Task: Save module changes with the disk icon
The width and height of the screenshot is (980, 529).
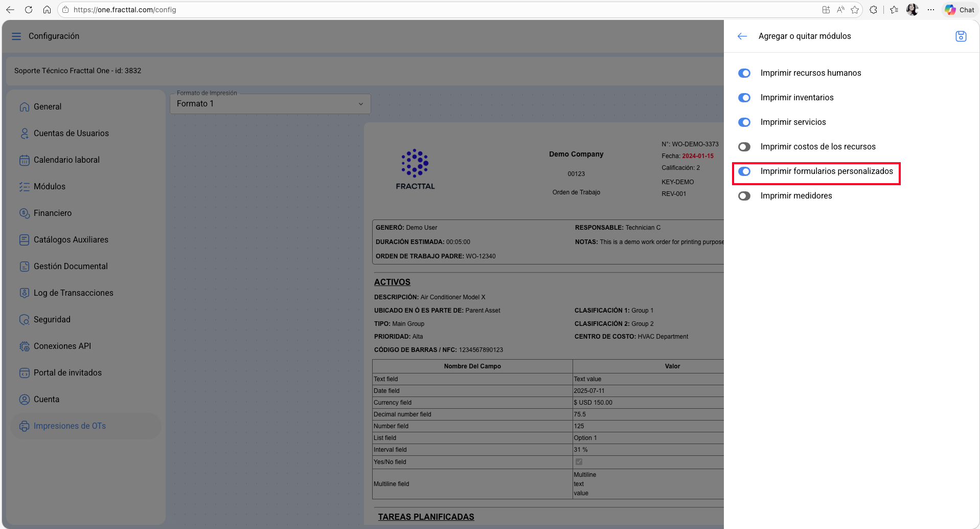Action: (961, 36)
